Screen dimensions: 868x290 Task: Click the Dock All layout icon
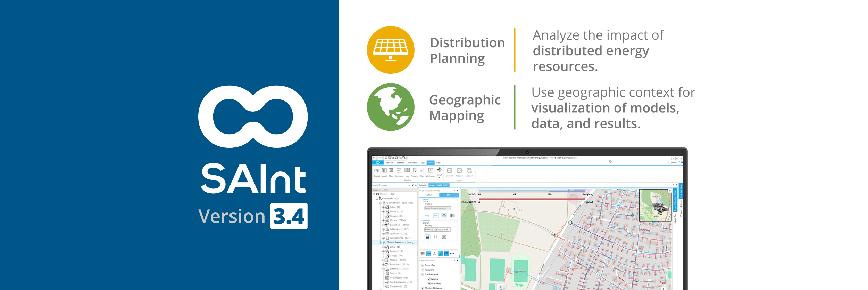pyautogui.click(x=449, y=171)
